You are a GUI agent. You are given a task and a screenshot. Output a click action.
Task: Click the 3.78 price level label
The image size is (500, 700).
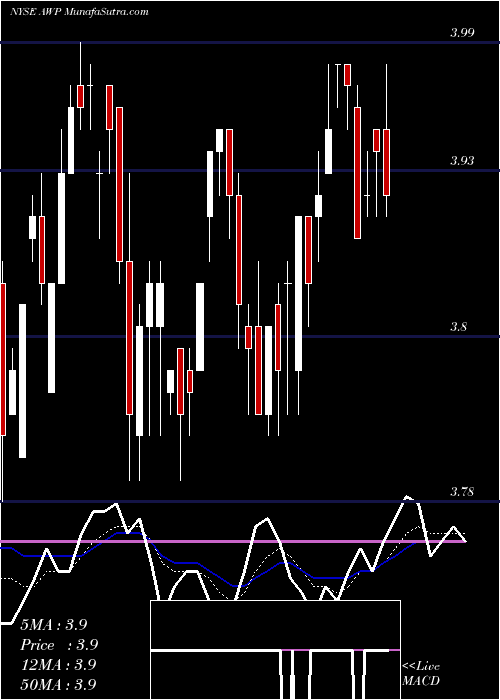tap(462, 492)
